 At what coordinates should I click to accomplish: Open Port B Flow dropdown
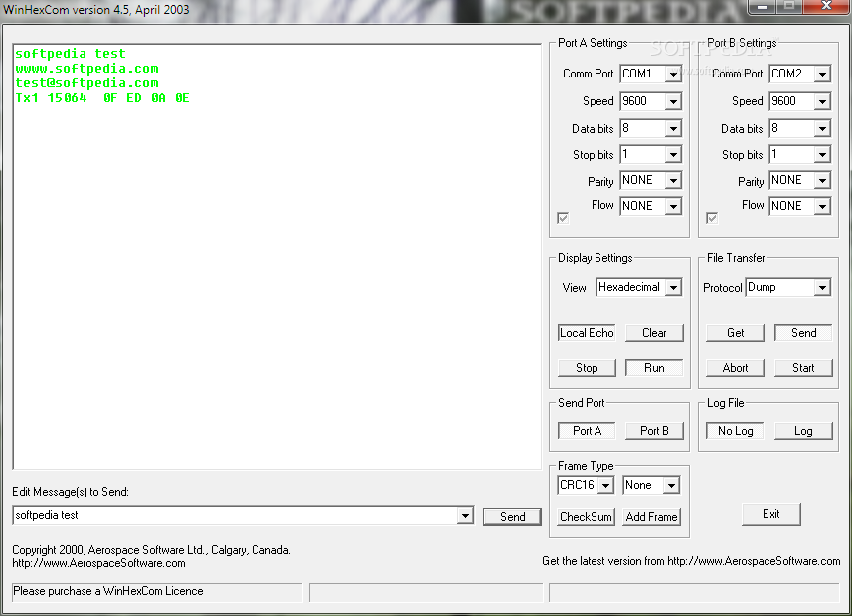(822, 206)
